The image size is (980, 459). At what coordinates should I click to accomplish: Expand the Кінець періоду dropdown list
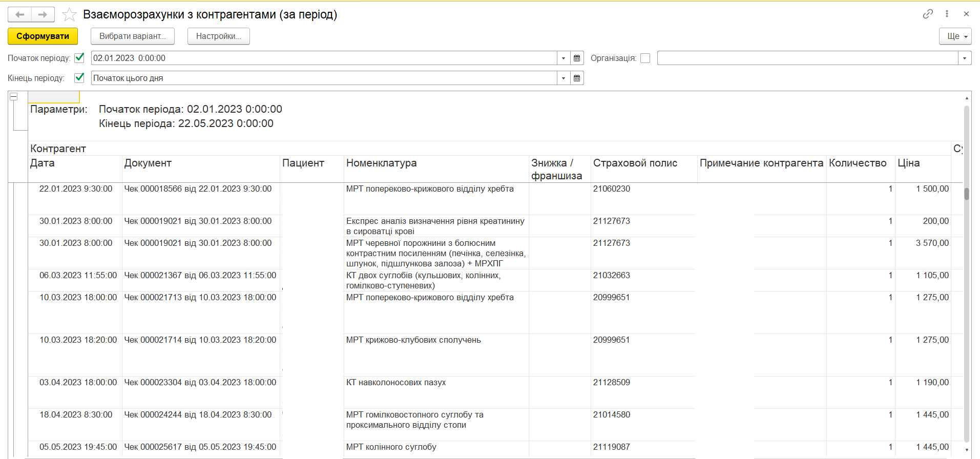click(564, 78)
